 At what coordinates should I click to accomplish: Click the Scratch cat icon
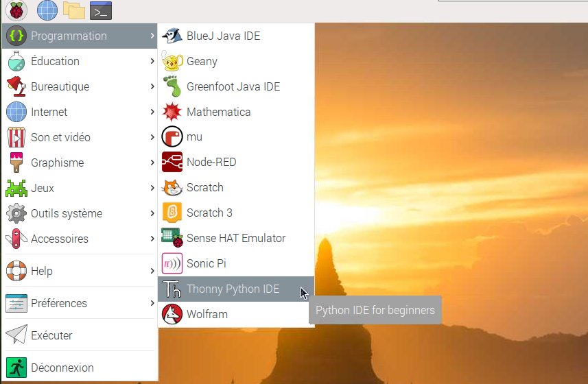tap(172, 187)
